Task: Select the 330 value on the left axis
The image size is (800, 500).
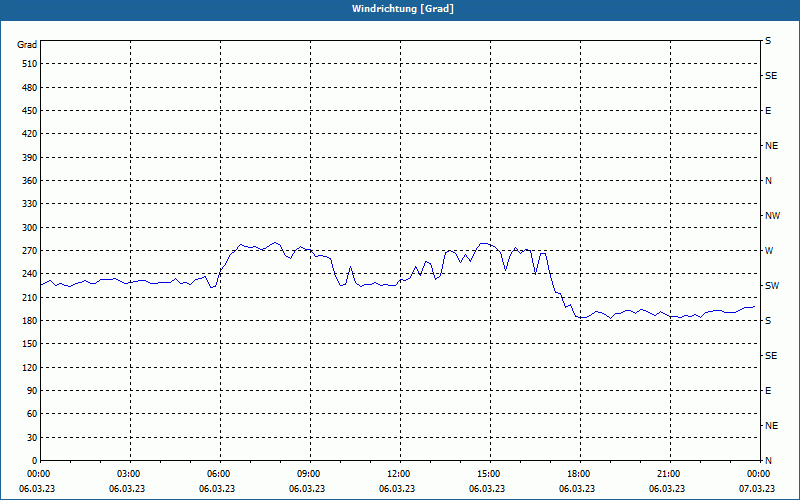Action: pyautogui.click(x=29, y=204)
